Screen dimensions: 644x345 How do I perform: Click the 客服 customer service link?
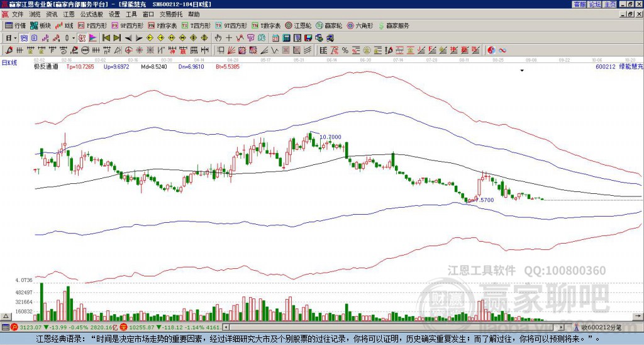tap(579, 4)
